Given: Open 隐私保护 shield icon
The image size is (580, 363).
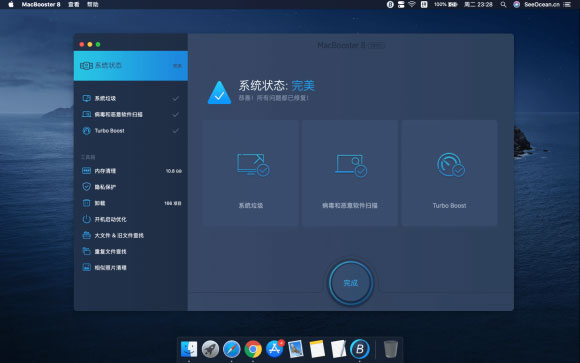Looking at the screenshot, I should coord(87,187).
